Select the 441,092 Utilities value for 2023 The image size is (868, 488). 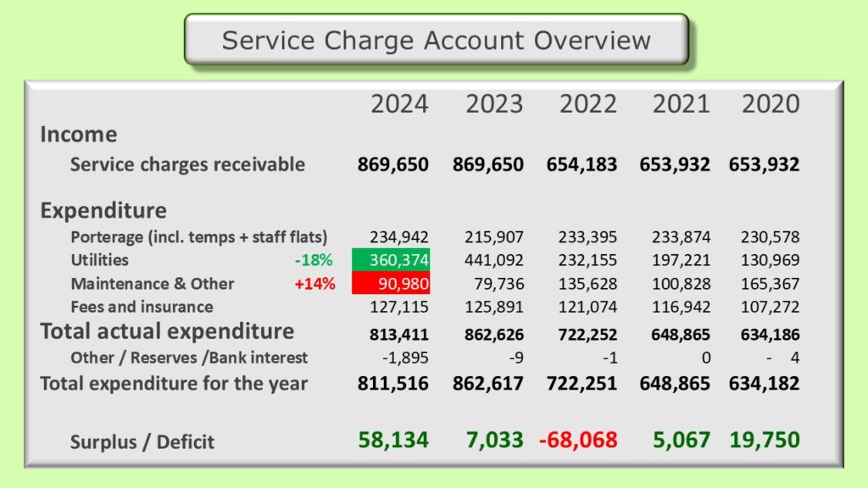coord(492,260)
